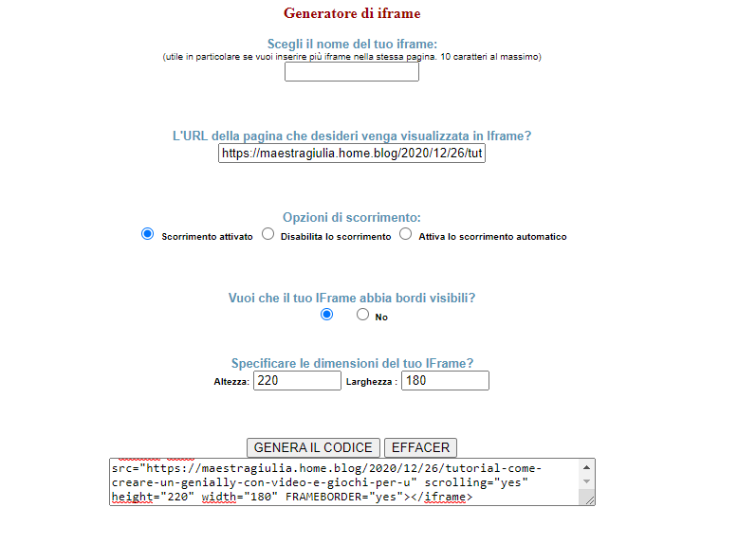Click the iframe name input field

point(352,72)
